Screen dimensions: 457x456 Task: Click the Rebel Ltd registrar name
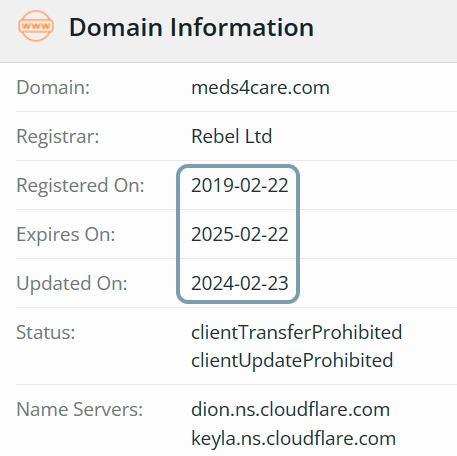coord(232,136)
